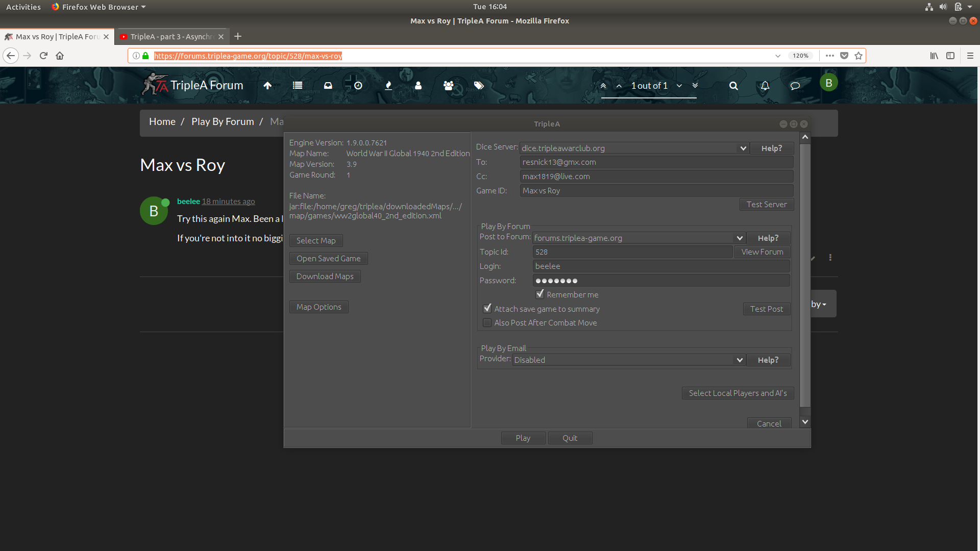The height and width of the screenshot is (551, 980).
Task: Open the clock calendar Tue 16:04
Action: coord(490,7)
